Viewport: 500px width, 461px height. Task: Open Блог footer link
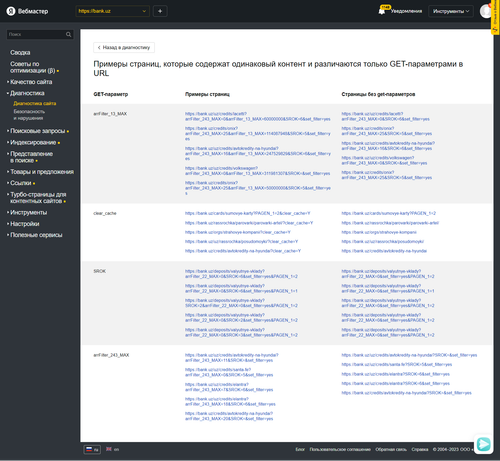point(300,449)
